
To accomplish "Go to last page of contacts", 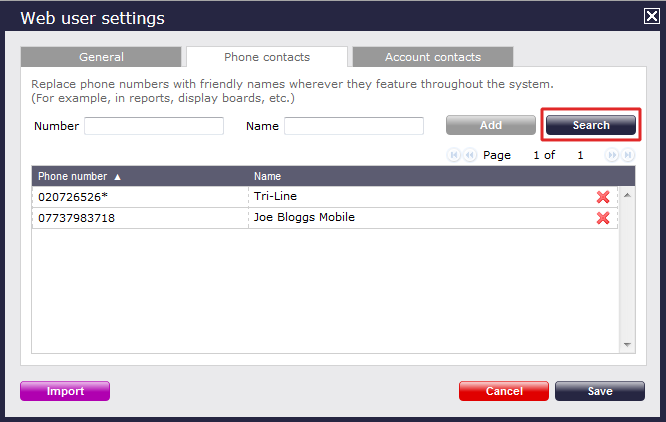I will click(627, 155).
